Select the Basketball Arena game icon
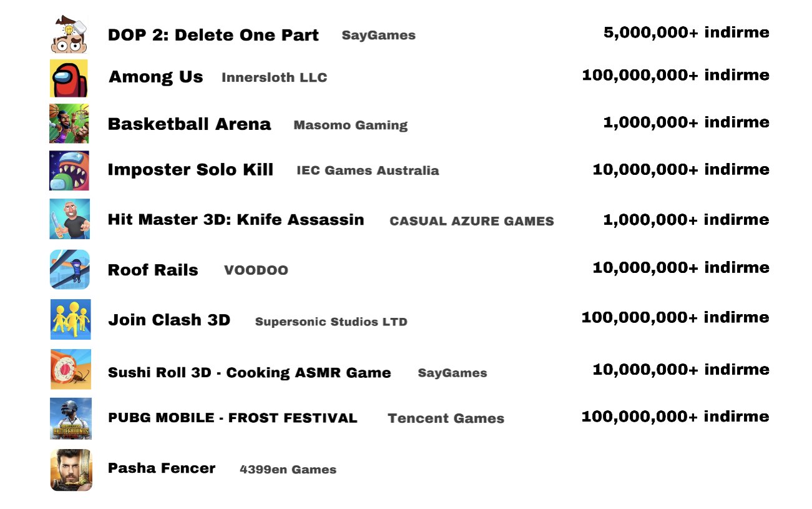The image size is (812, 509). click(69, 124)
